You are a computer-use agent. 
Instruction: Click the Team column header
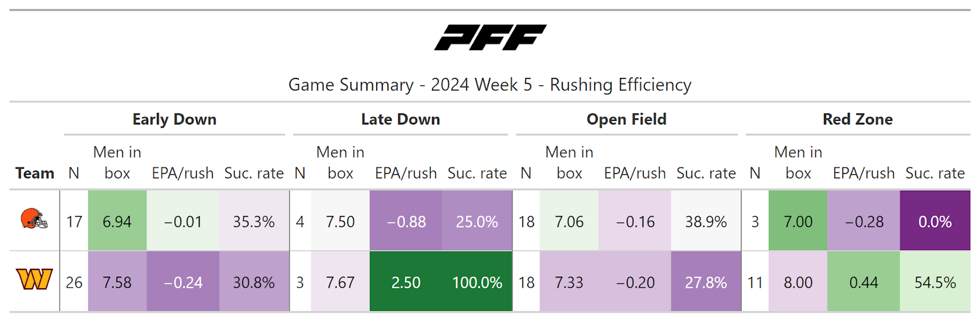coord(35,174)
